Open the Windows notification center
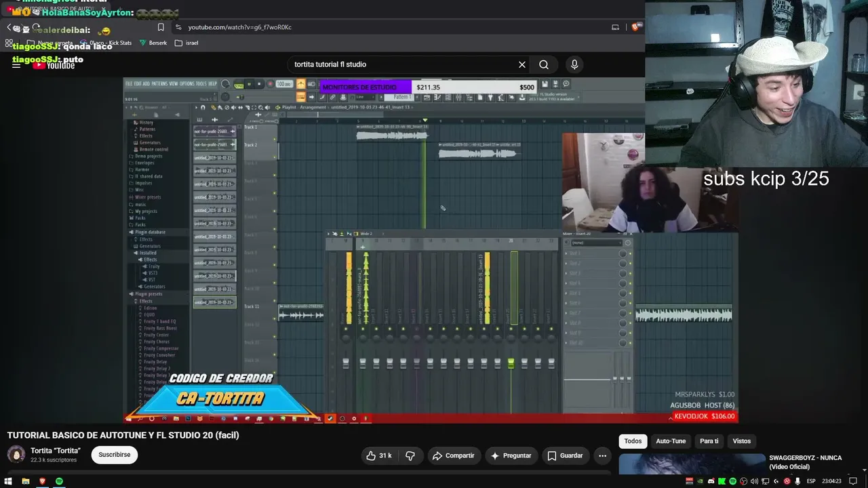The image size is (868, 488). click(853, 481)
